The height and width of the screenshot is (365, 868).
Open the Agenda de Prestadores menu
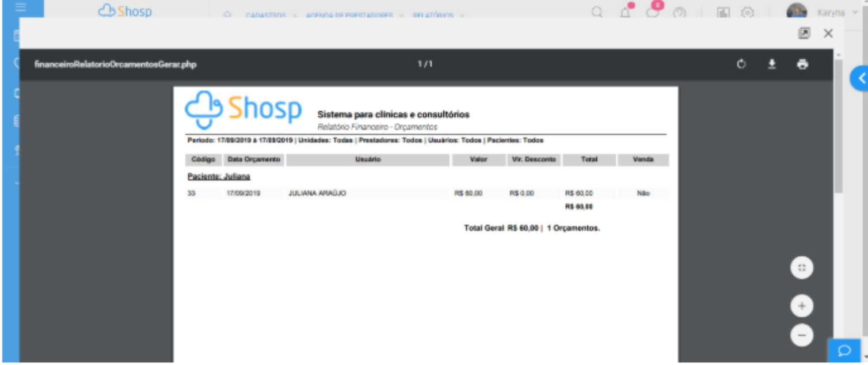[x=349, y=15]
